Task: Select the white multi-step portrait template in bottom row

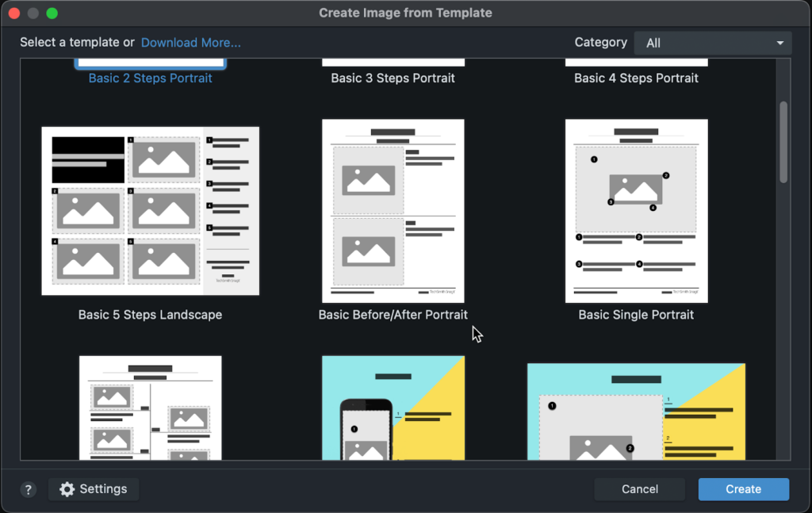Action: (150, 408)
